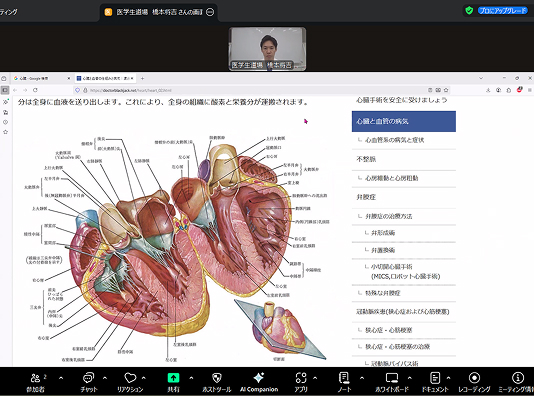Expand the chevron beside チャット

tap(105, 378)
